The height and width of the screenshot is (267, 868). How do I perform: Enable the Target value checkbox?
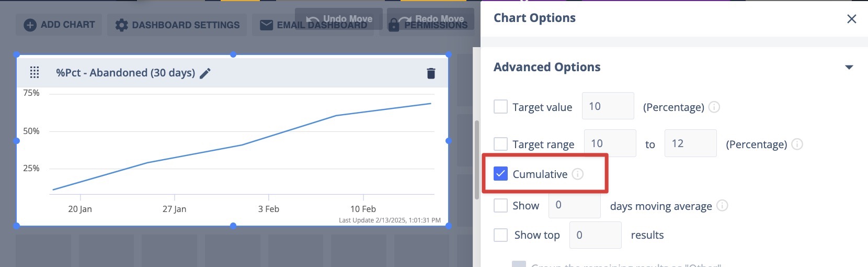[x=500, y=107]
